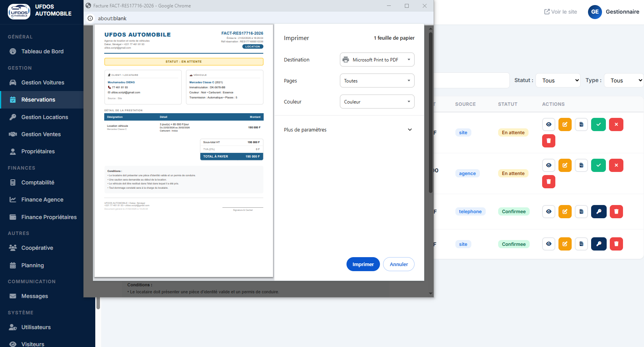
Task: Click the GE user avatar
Action: [595, 12]
